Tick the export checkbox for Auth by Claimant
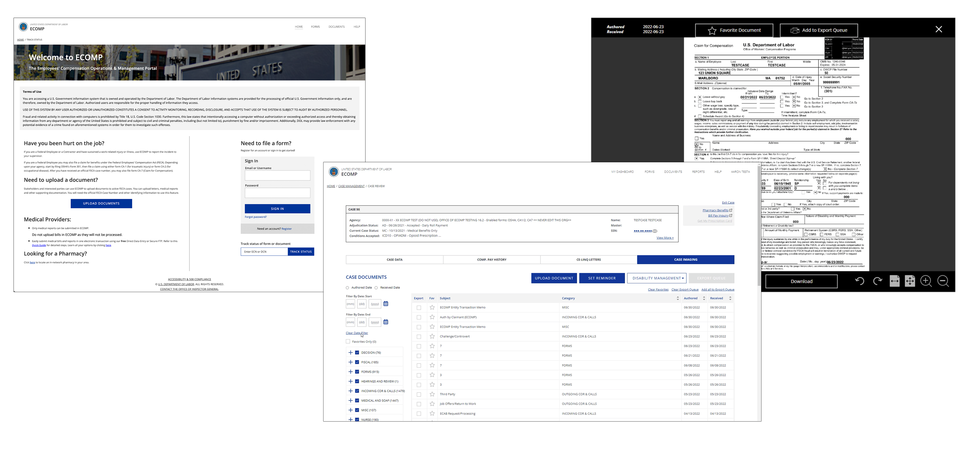Screen dimensions: 980x449 pyautogui.click(x=419, y=317)
